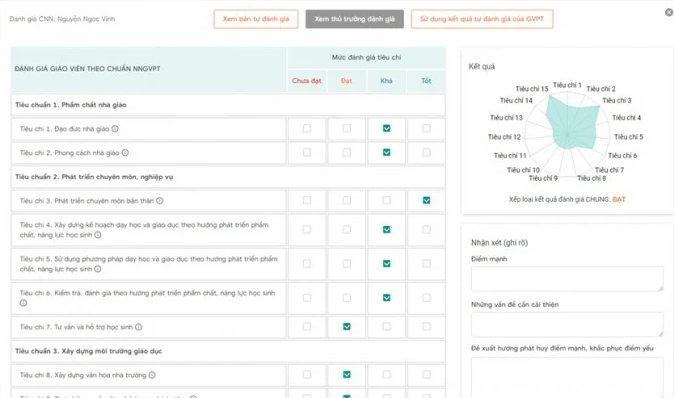Image resolution: width=674 pixels, height=398 pixels.
Task: Check Tốt for Tiêu chí 8
Action: 426,375
